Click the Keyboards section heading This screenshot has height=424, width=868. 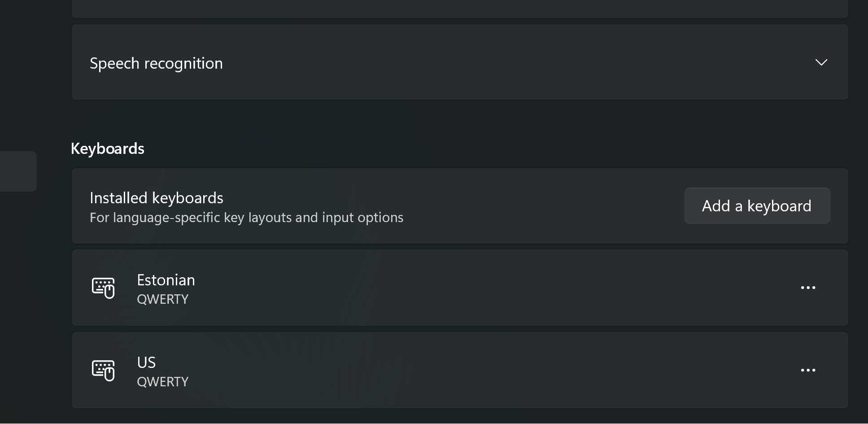click(x=108, y=149)
